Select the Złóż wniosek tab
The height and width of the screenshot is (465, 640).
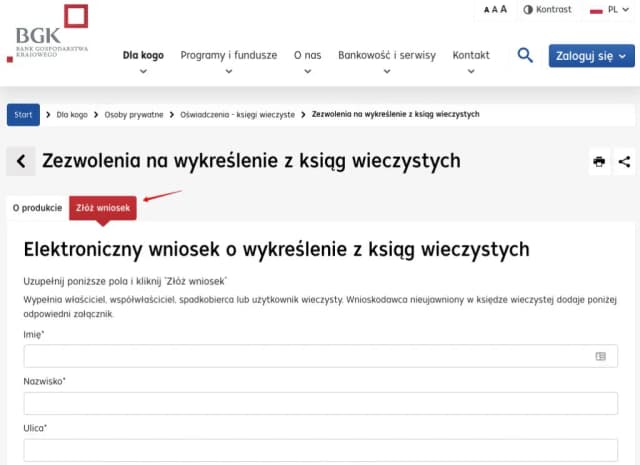103,208
